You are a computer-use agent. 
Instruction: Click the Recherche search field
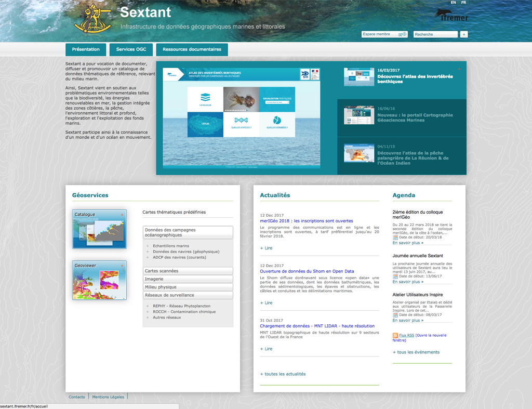tap(435, 34)
